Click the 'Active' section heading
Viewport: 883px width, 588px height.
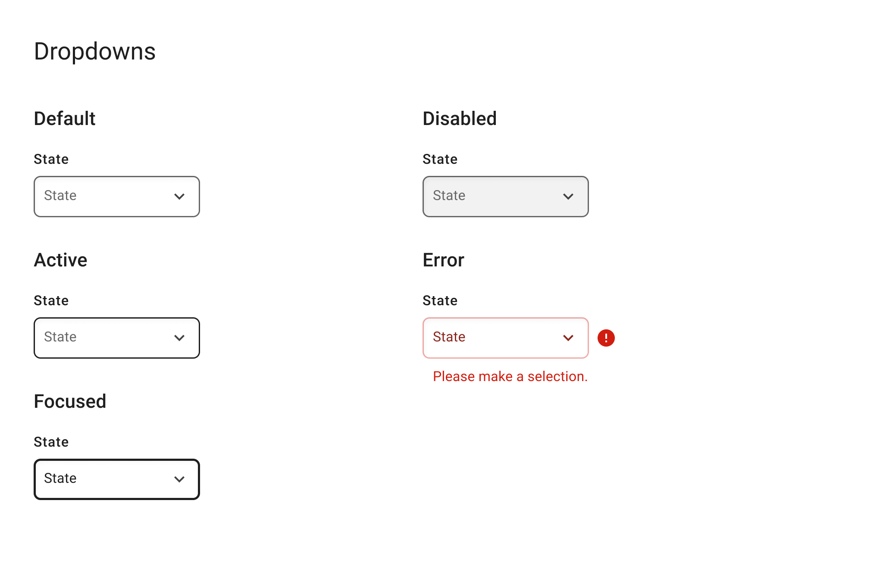(x=61, y=260)
